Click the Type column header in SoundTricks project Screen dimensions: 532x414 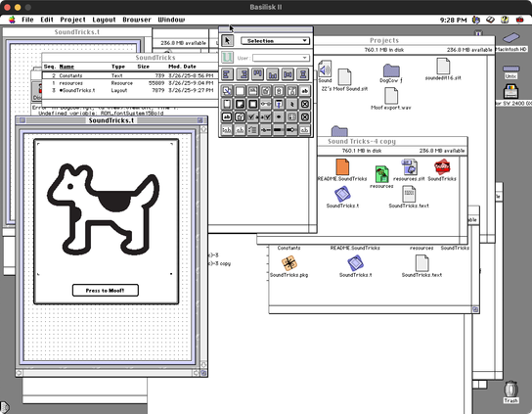coord(118,67)
